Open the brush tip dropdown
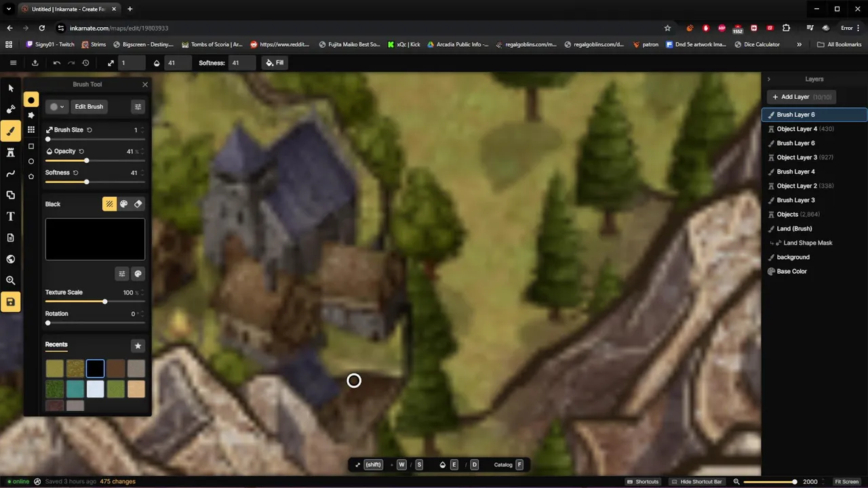 click(x=57, y=106)
